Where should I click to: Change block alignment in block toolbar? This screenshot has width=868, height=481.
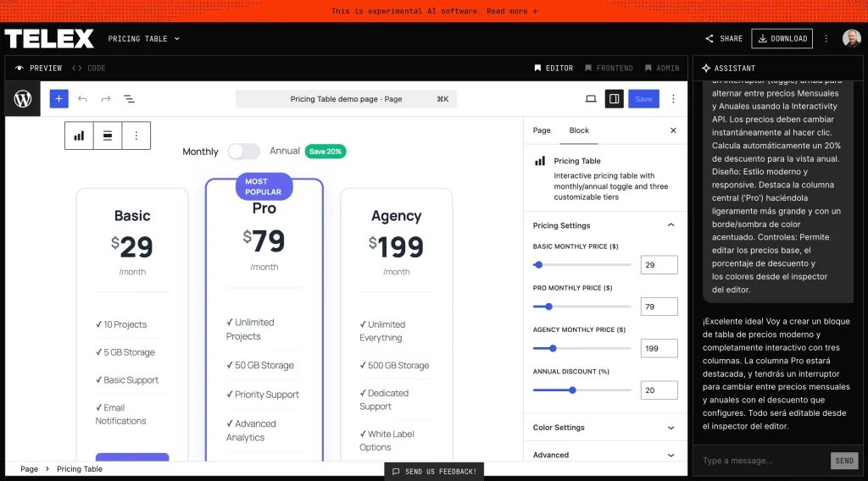108,135
